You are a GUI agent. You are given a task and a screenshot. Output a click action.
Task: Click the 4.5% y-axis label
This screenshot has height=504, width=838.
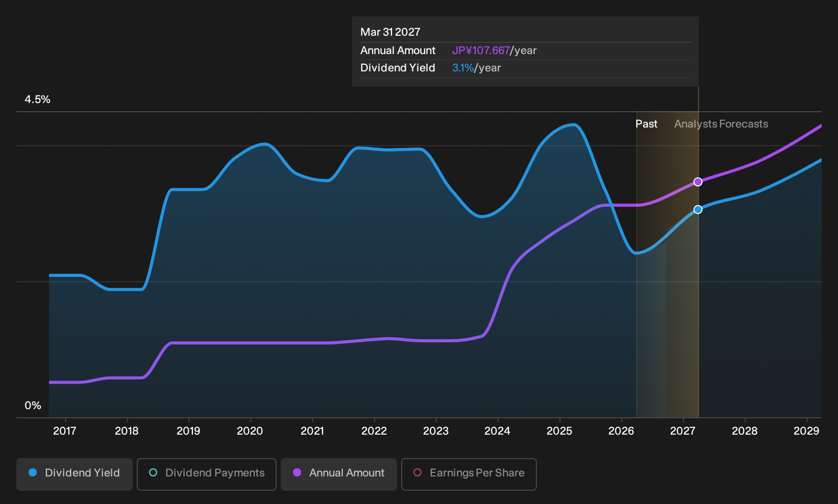click(38, 99)
